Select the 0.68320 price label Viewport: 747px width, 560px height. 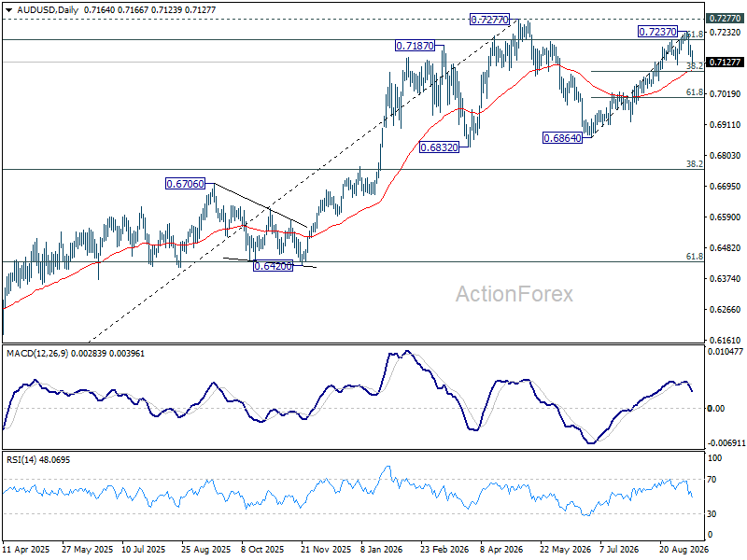pyautogui.click(x=439, y=147)
